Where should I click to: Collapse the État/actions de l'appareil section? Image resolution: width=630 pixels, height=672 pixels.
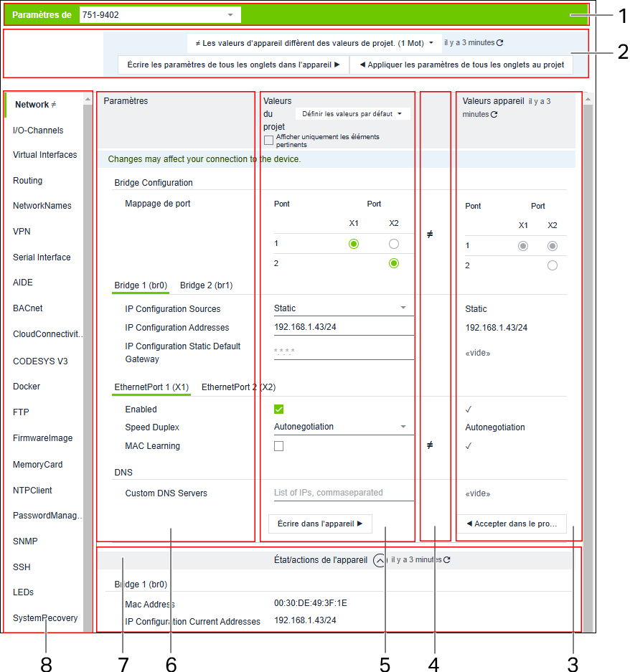(x=379, y=560)
